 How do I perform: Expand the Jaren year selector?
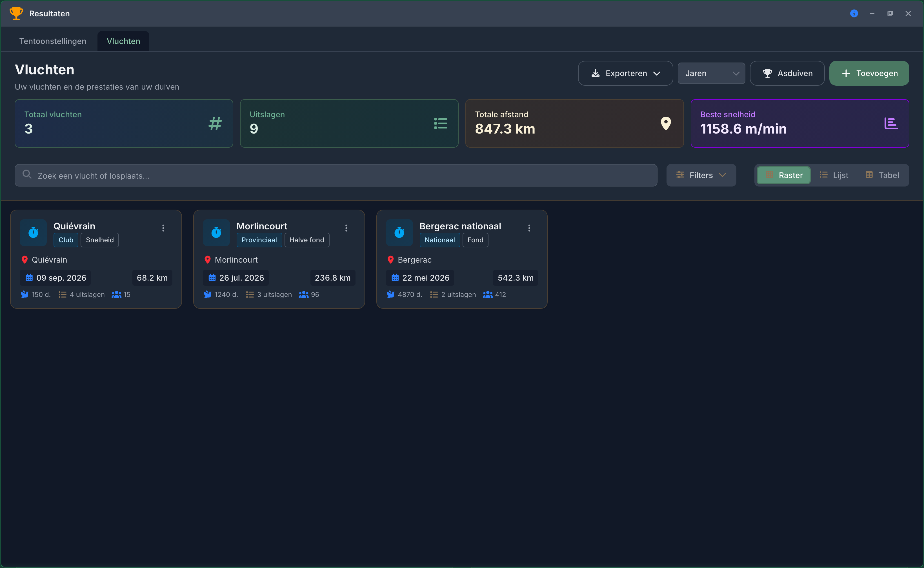point(711,73)
